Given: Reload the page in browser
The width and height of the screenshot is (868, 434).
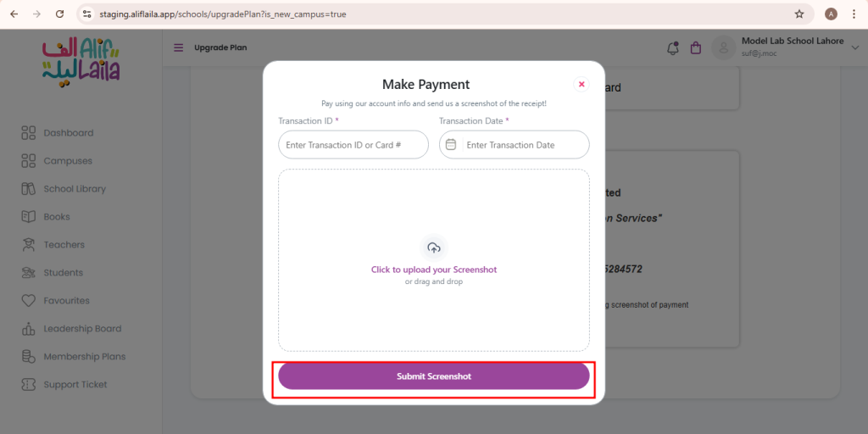Looking at the screenshot, I should [60, 14].
